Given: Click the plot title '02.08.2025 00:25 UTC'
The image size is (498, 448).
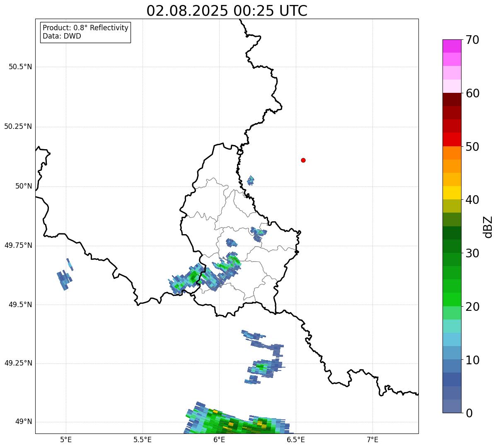Looking at the screenshot, I should pos(227,11).
